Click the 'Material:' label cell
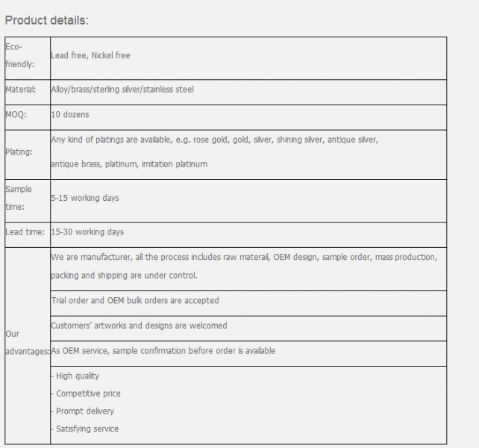479x448 pixels. [x=21, y=90]
